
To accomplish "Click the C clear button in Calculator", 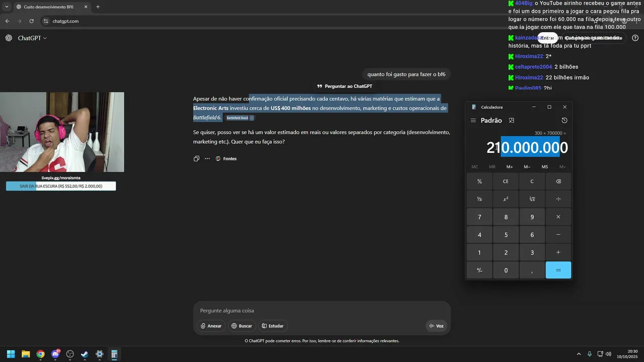I will (532, 182).
